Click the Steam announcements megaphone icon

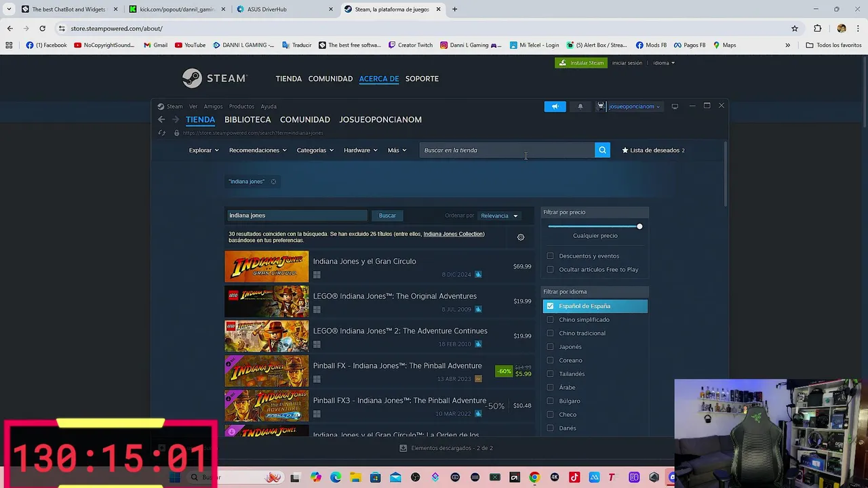(x=555, y=106)
